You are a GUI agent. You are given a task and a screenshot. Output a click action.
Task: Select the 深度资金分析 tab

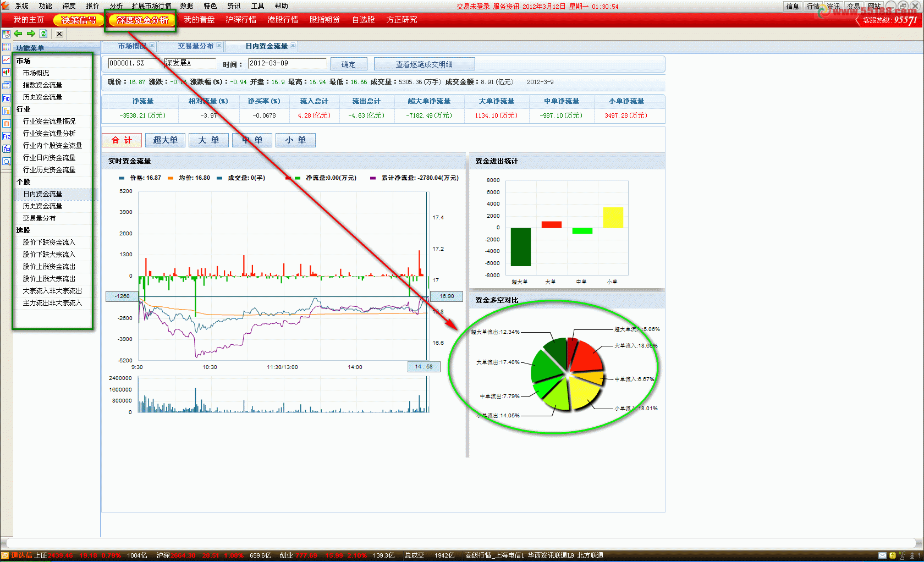(142, 20)
